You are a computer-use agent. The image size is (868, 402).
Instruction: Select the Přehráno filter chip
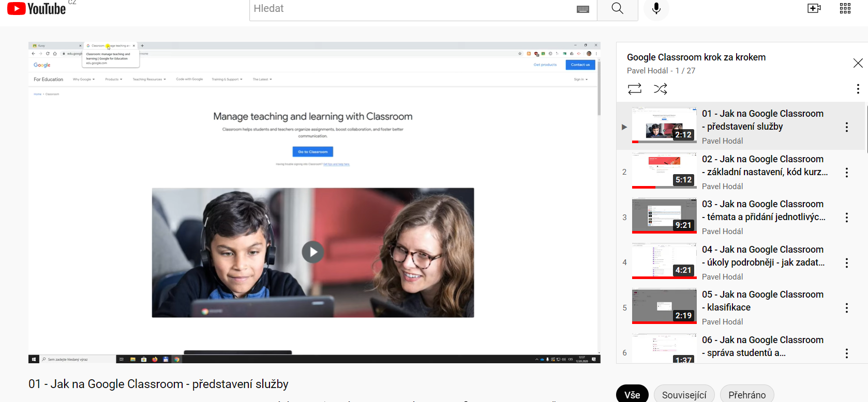746,395
